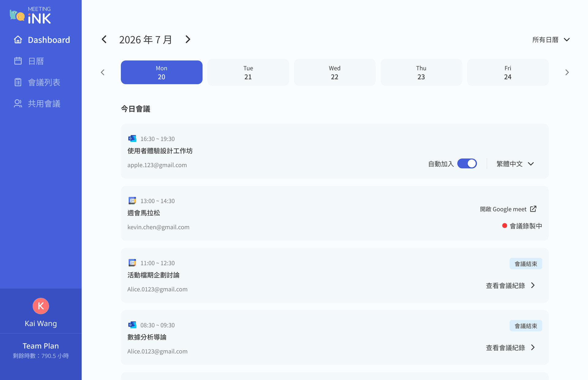588x380 pixels.
Task: Click Outlook icon on 08:30 meeting
Action: point(132,325)
